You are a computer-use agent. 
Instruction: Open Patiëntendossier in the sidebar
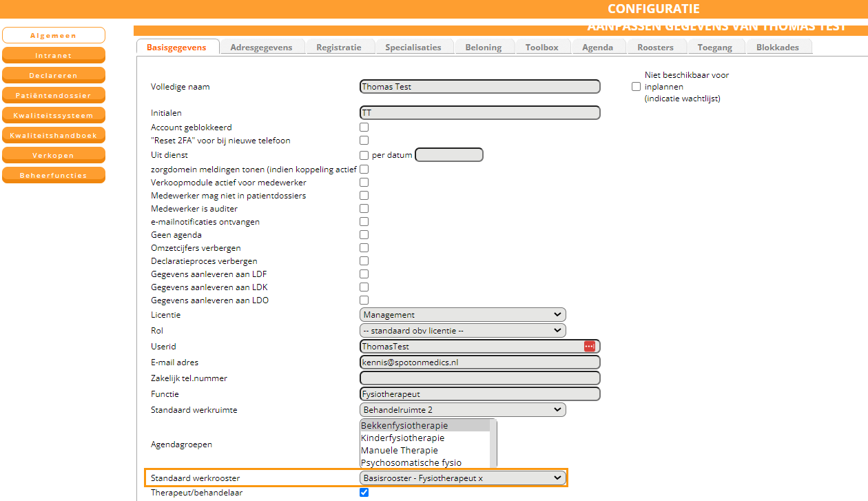53,96
